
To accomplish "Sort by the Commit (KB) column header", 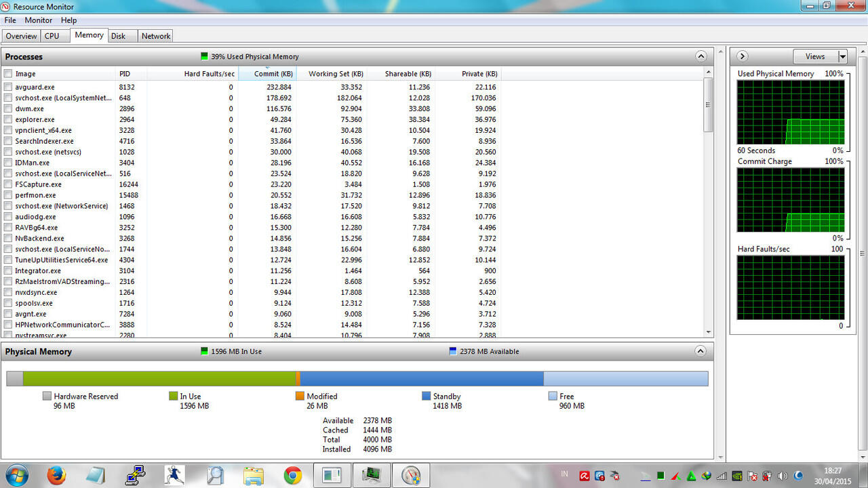I will click(x=267, y=74).
